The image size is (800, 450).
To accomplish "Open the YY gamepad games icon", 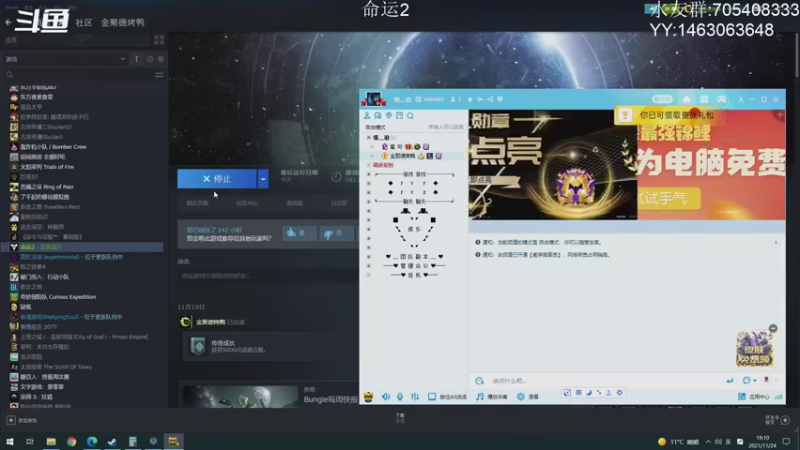I will 721,99.
